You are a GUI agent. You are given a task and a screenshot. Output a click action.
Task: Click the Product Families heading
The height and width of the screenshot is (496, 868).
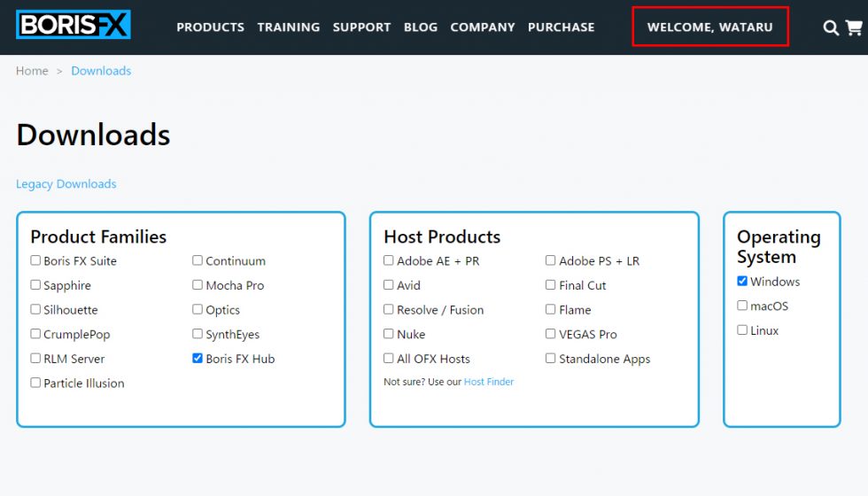click(98, 237)
